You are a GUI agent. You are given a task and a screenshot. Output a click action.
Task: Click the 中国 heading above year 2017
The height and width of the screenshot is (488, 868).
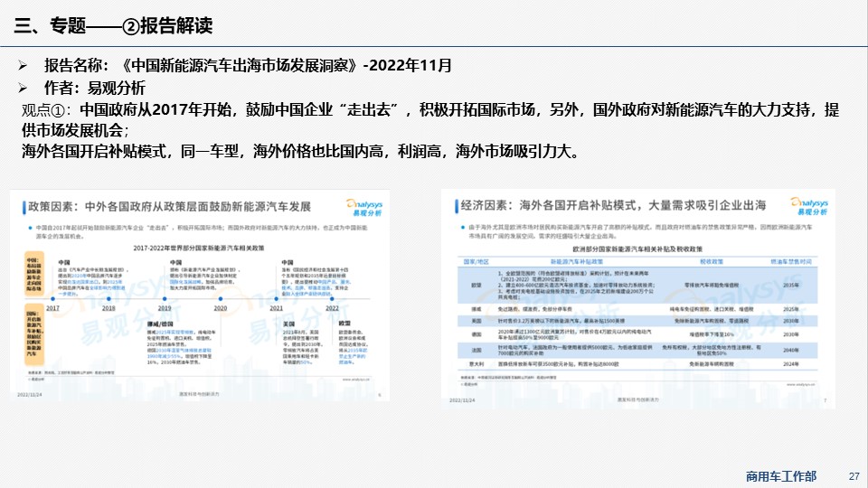64,262
